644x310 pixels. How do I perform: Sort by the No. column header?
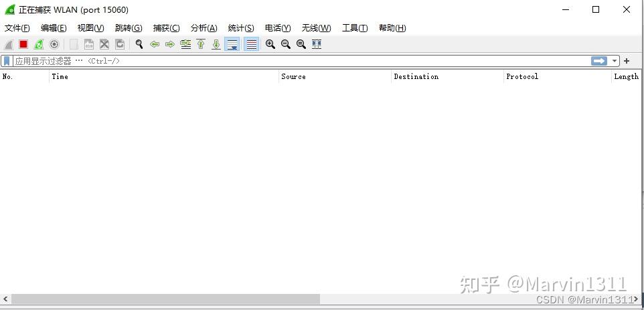(x=25, y=76)
